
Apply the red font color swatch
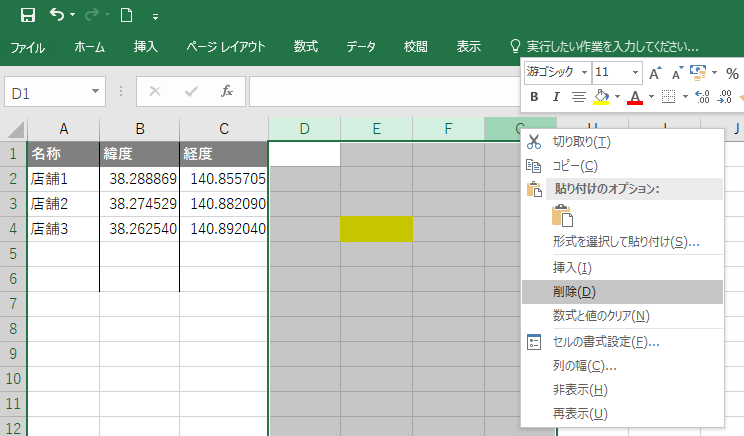pos(635,97)
